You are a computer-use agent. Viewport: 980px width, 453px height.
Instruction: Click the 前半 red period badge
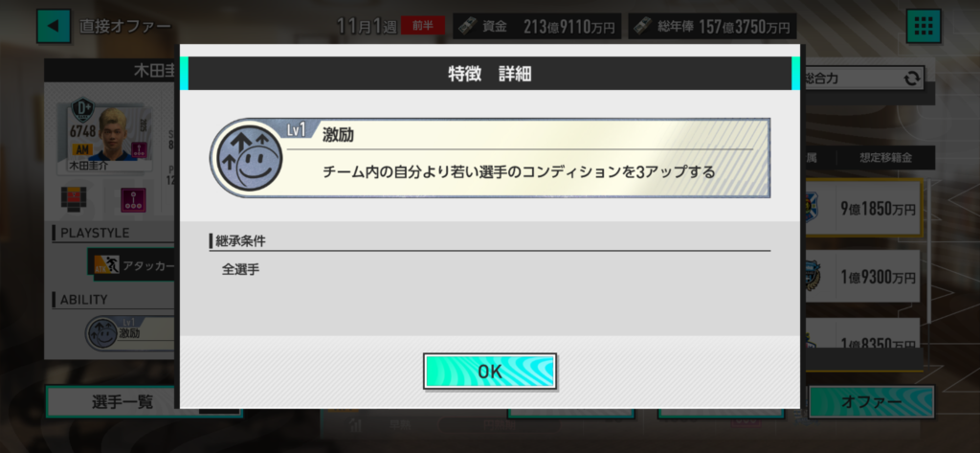tap(423, 26)
